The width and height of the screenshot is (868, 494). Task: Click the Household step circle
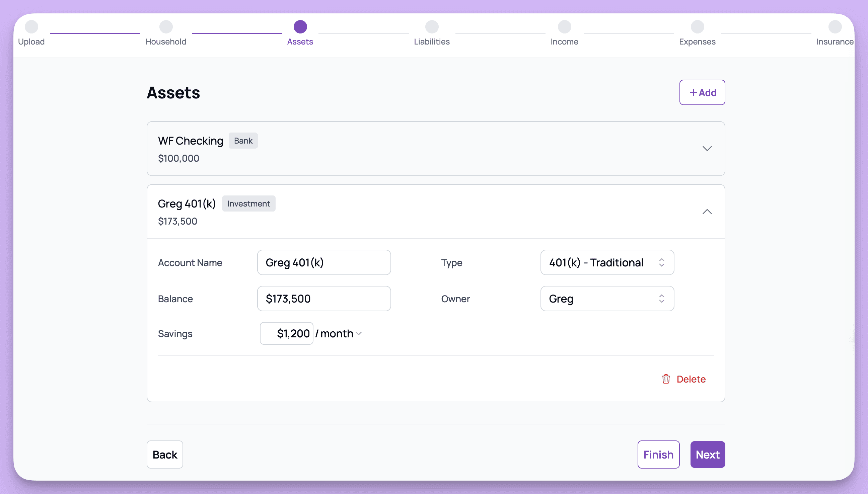click(166, 27)
